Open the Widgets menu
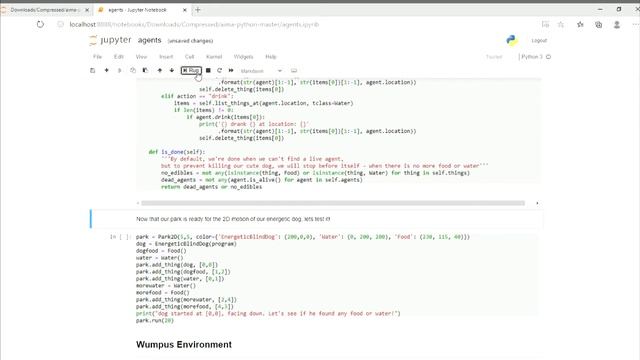Image resolution: width=640 pixels, height=360 pixels. (244, 57)
